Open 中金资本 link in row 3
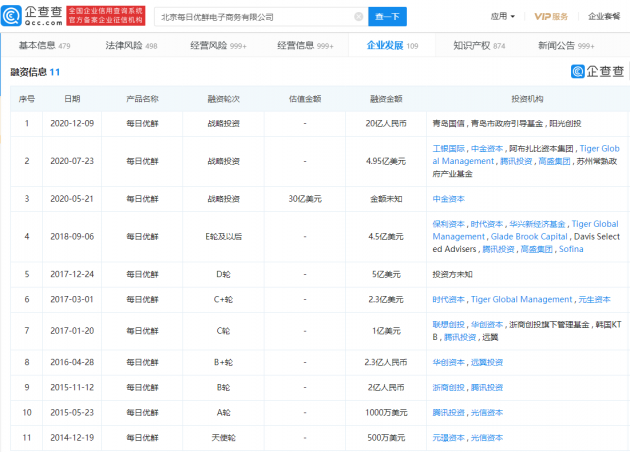Viewport: 630px width, 452px height. tap(448, 199)
